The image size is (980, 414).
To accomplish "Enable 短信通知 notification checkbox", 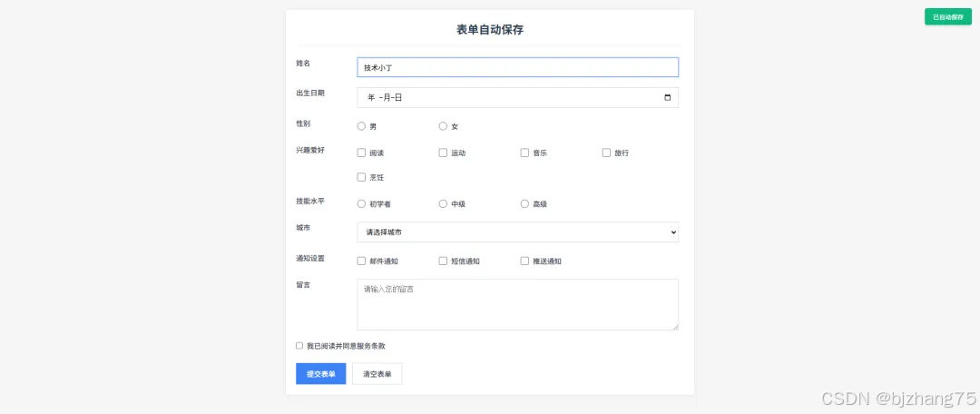I will [443, 261].
